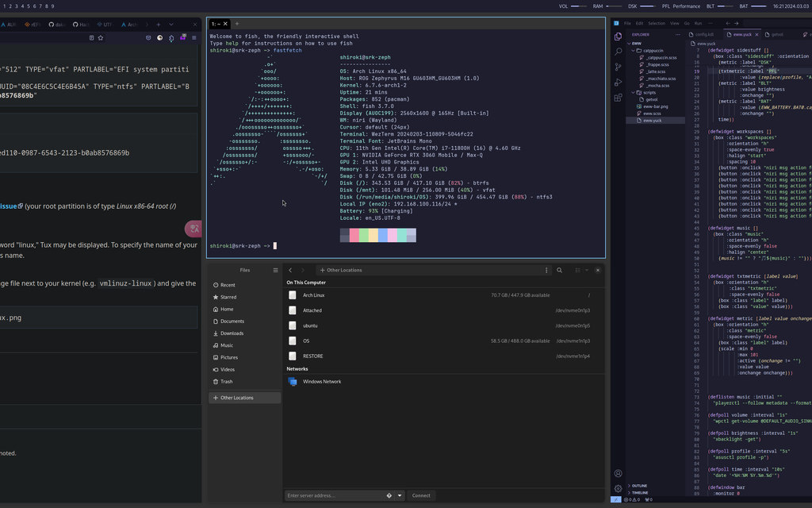
Task: Select Other Locations in Files sidebar
Action: [x=238, y=397]
